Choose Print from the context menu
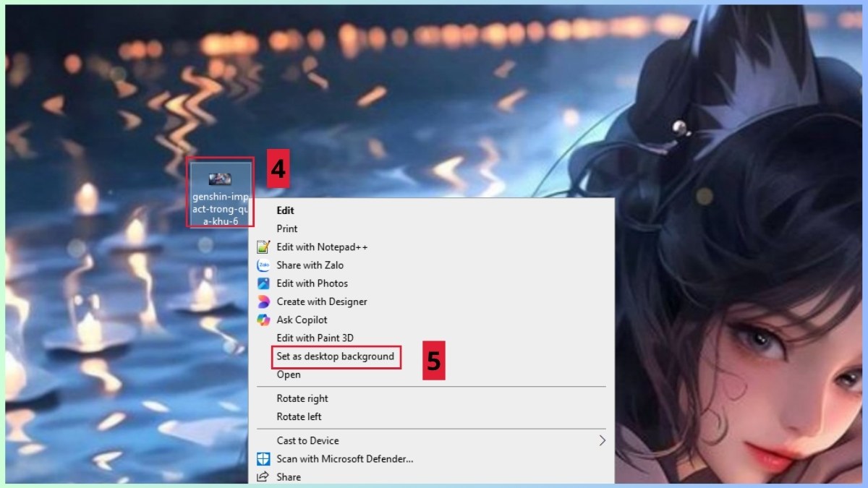This screenshot has width=868, height=488. [x=286, y=228]
